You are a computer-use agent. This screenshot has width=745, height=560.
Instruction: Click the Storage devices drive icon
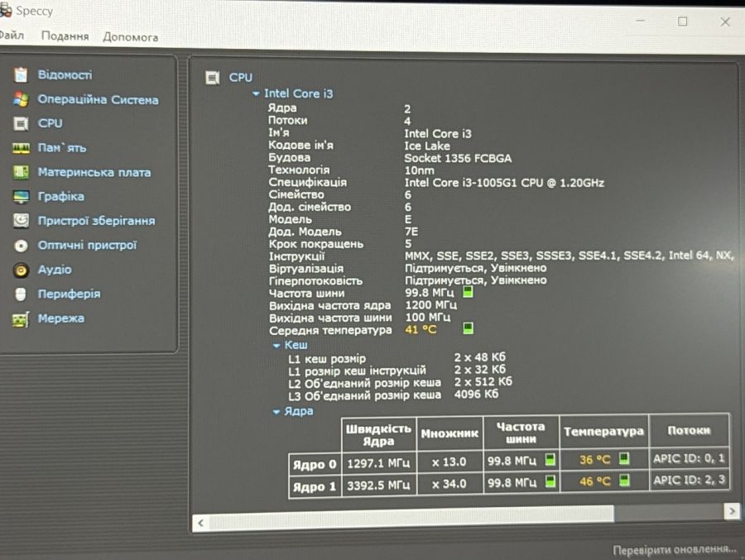pyautogui.click(x=21, y=220)
